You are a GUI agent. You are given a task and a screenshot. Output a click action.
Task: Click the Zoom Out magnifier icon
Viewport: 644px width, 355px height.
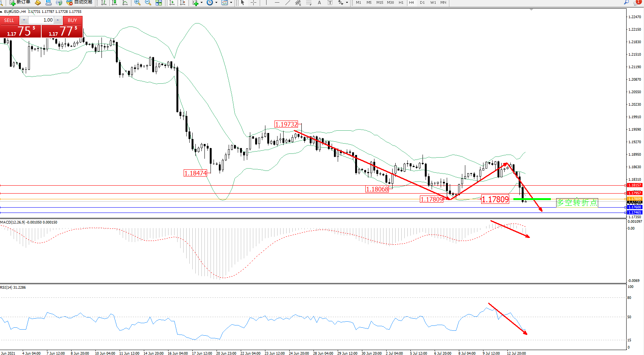(148, 3)
